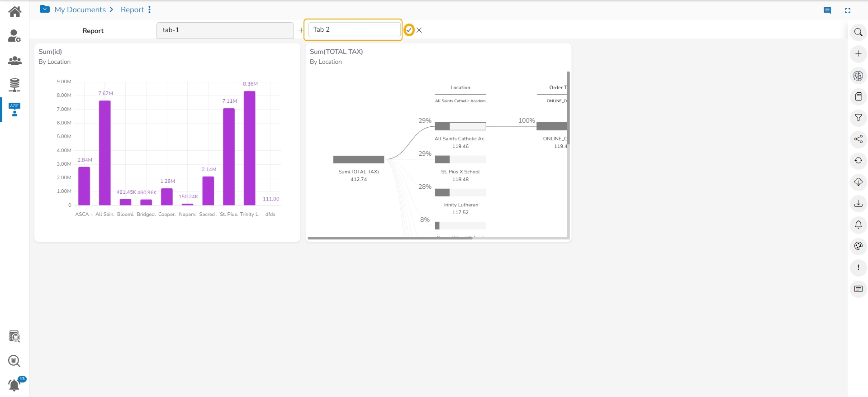868x397 pixels.
Task: Click the Tab 2 name input field
Action: coord(354,30)
